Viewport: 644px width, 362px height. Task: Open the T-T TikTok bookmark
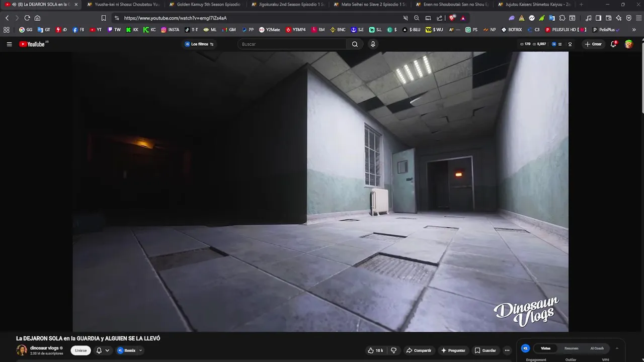(x=191, y=30)
